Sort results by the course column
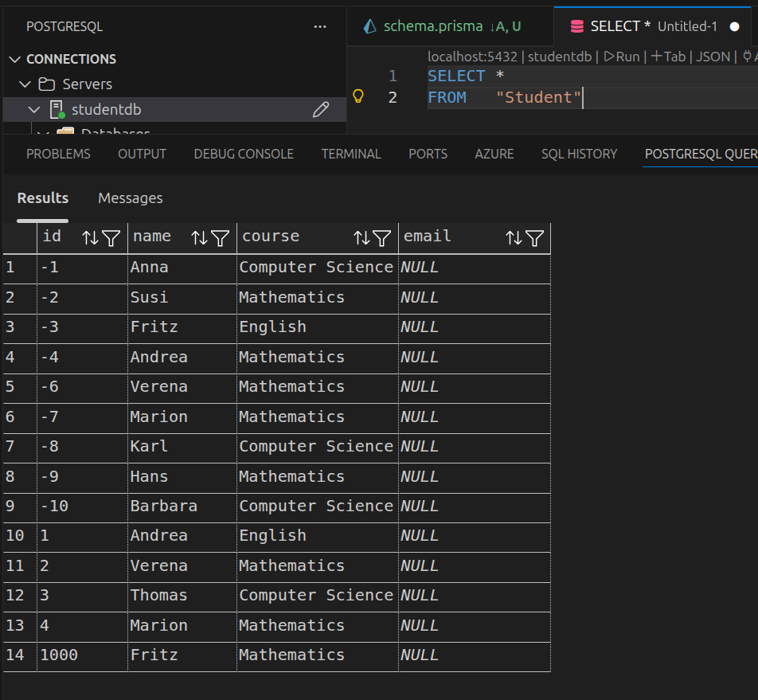 click(x=362, y=237)
